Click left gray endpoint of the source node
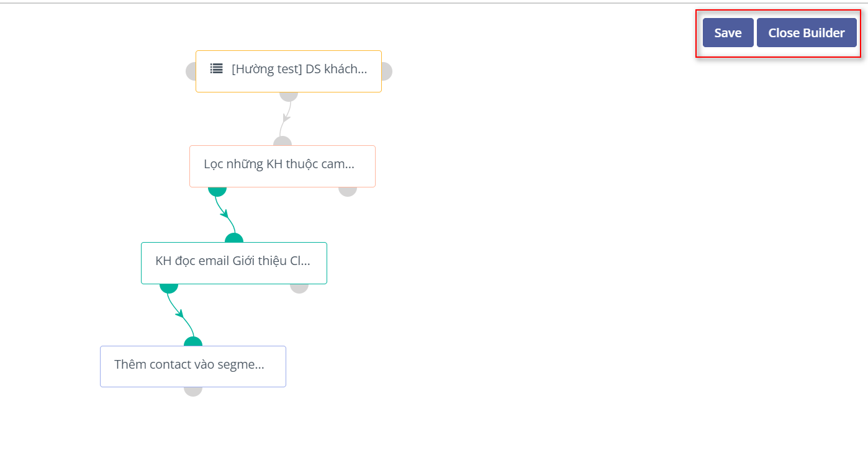This screenshot has height=468, width=868. point(191,71)
